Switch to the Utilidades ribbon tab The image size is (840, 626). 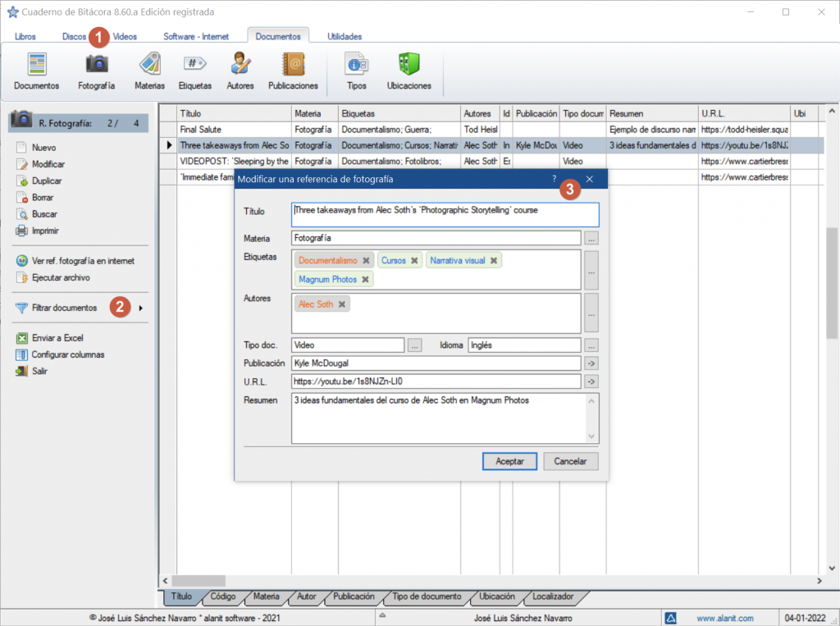[x=345, y=36]
